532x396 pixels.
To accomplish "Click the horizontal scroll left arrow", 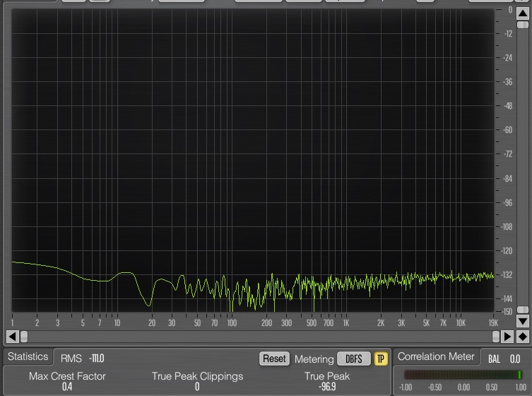I will click(x=12, y=336).
